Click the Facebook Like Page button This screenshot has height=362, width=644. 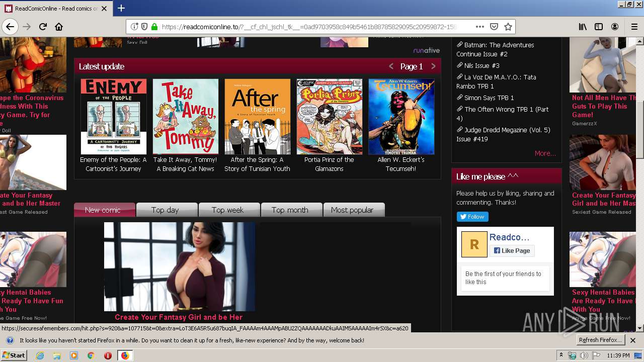(x=512, y=250)
